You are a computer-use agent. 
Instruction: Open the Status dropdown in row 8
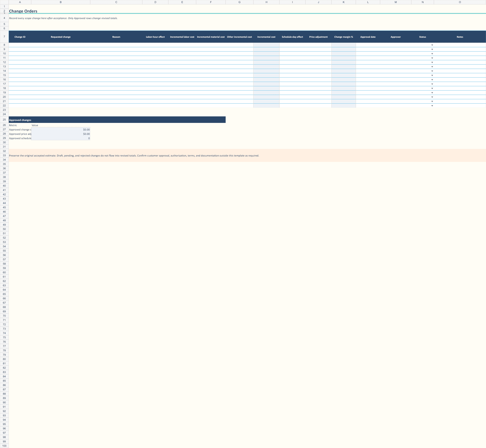coord(432,45)
